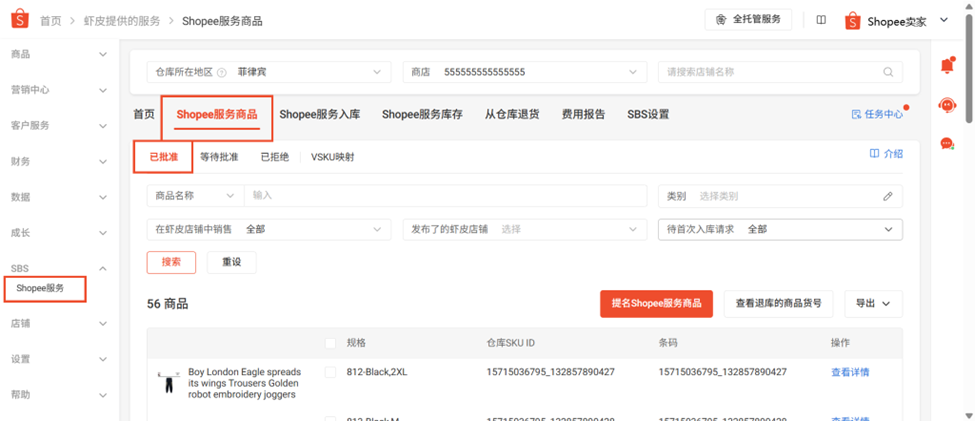Click the store name search field
975x421 pixels.
pyautogui.click(x=780, y=72)
